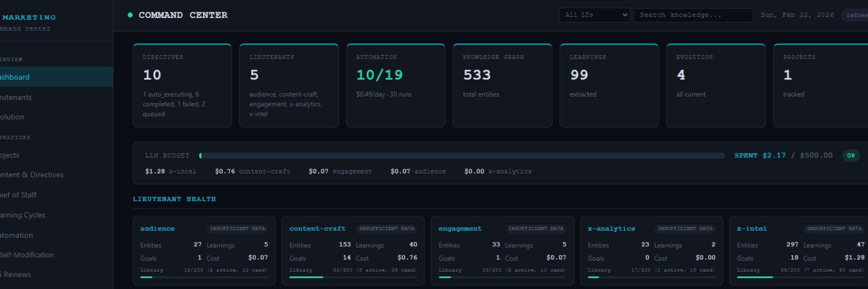Click the Lieutenant Health section heading
The height and width of the screenshot is (289, 868).
pyautogui.click(x=174, y=199)
